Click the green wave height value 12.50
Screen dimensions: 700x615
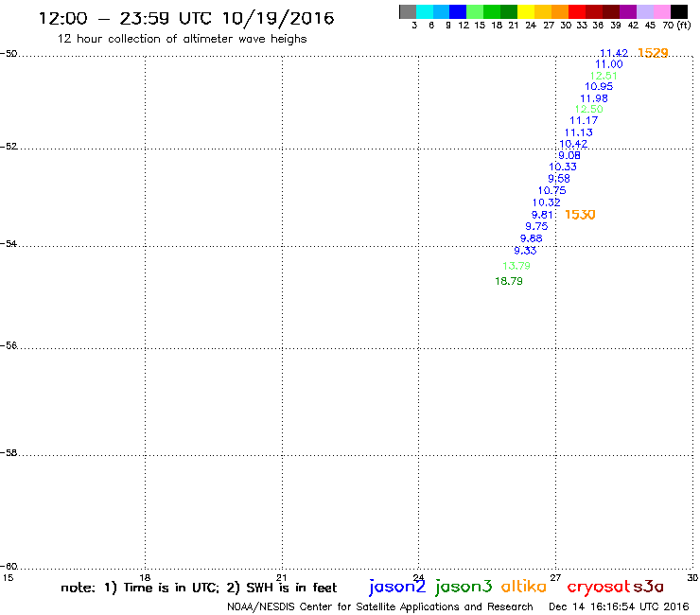point(588,109)
